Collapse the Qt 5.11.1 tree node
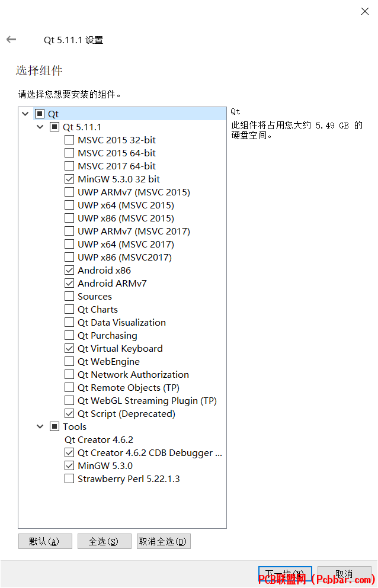This screenshot has height=588, width=378. pyautogui.click(x=40, y=127)
